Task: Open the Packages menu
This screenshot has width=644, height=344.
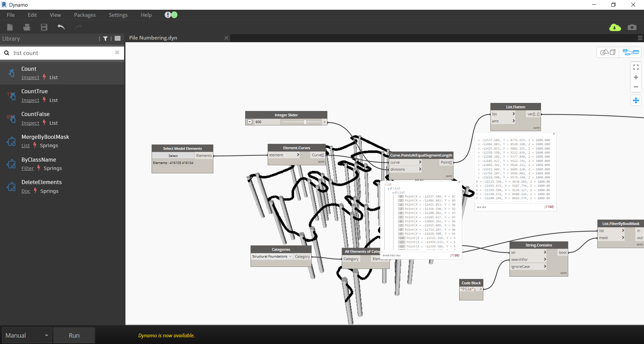Action: [x=85, y=15]
